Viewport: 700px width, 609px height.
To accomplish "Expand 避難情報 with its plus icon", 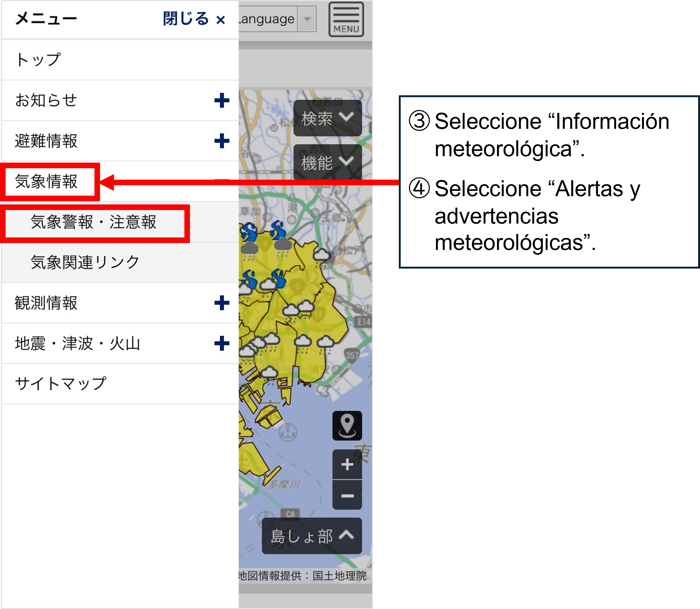I will click(x=222, y=141).
